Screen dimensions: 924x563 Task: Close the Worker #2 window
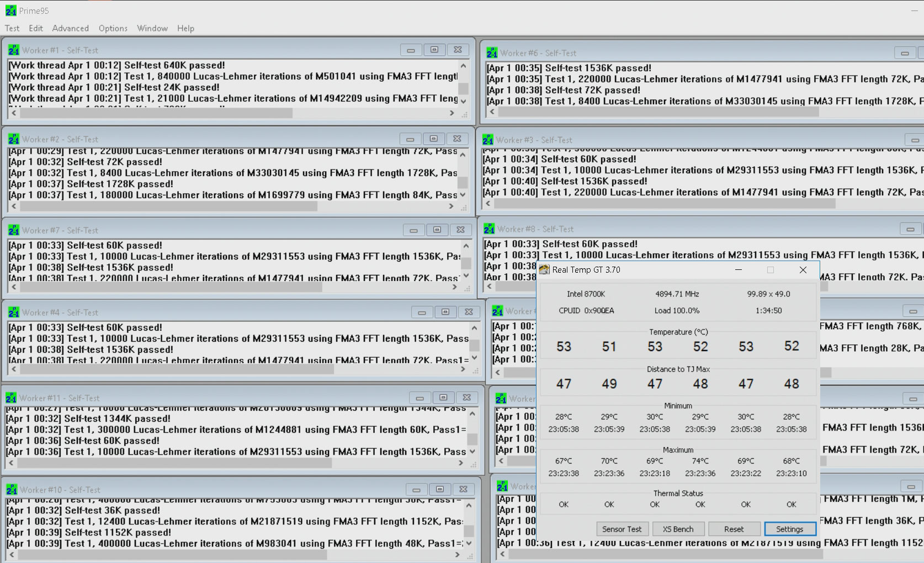coord(457,139)
